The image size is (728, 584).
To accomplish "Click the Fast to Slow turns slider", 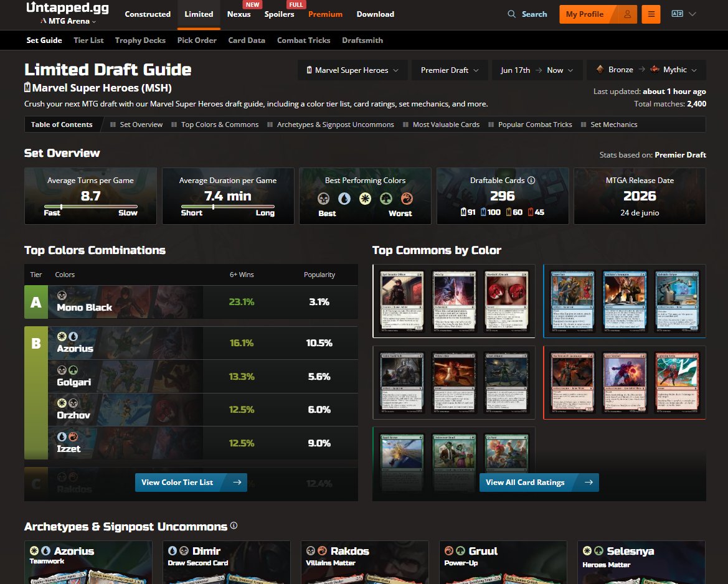I will tap(90, 207).
